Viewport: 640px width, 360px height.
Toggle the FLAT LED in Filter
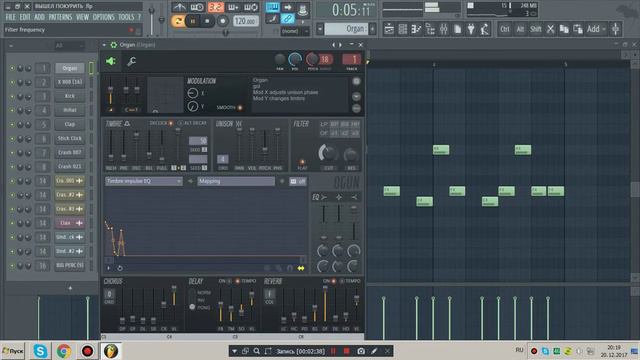pos(302,162)
